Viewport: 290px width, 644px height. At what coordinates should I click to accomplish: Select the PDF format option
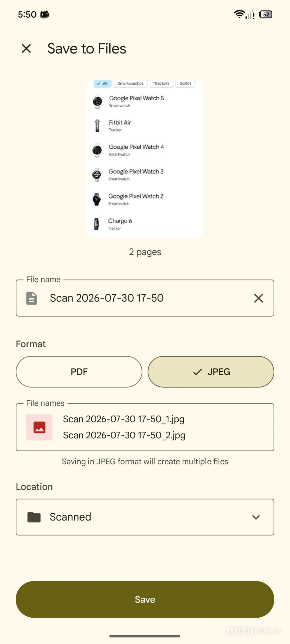coord(79,372)
